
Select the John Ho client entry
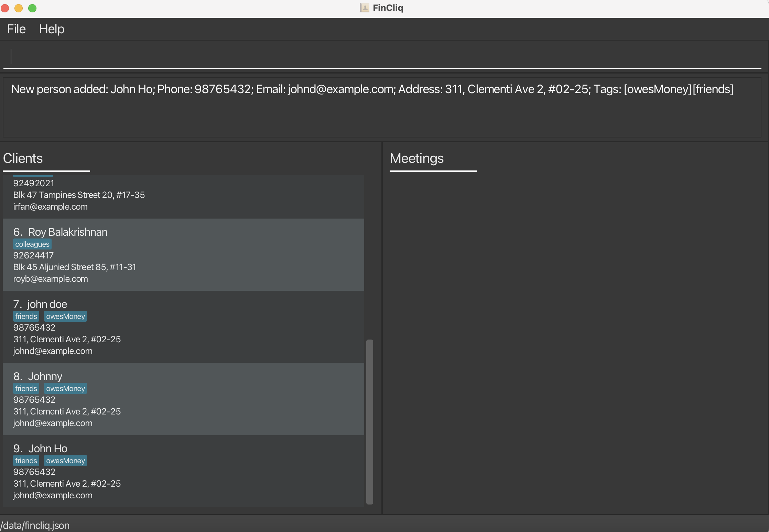click(183, 471)
